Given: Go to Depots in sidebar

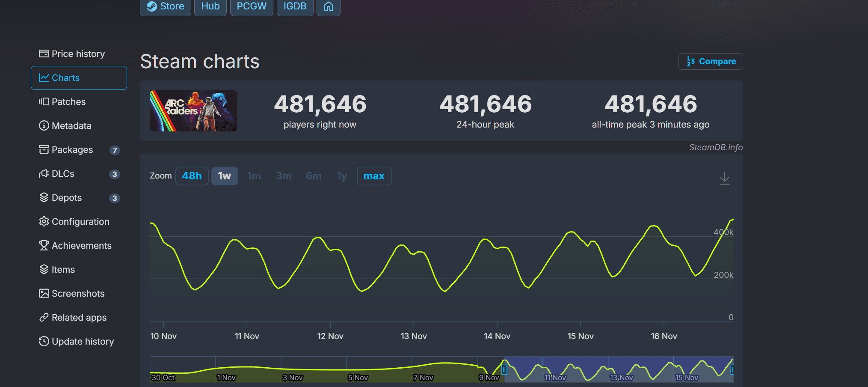Looking at the screenshot, I should [x=79, y=198].
